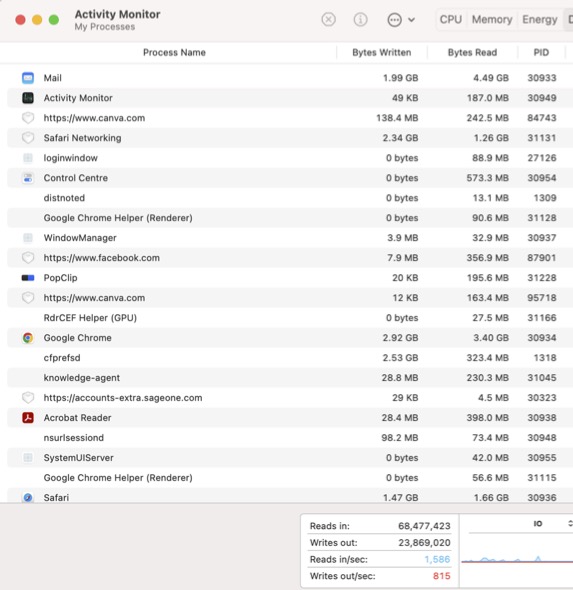Click the https://www.facebook.com process name

(x=102, y=258)
